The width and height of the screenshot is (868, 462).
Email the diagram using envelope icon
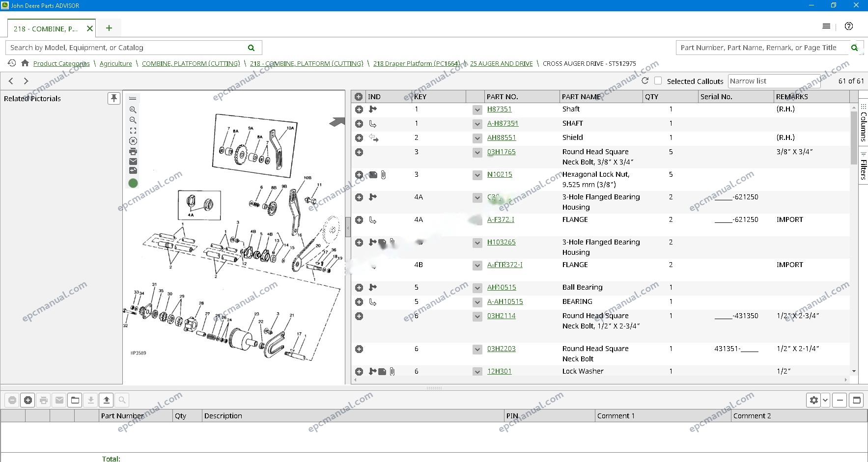click(133, 162)
